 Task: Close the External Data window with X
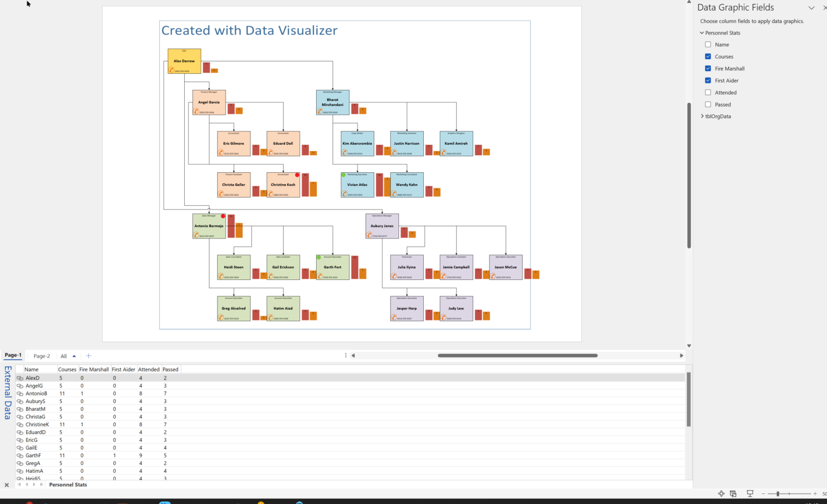point(6,485)
